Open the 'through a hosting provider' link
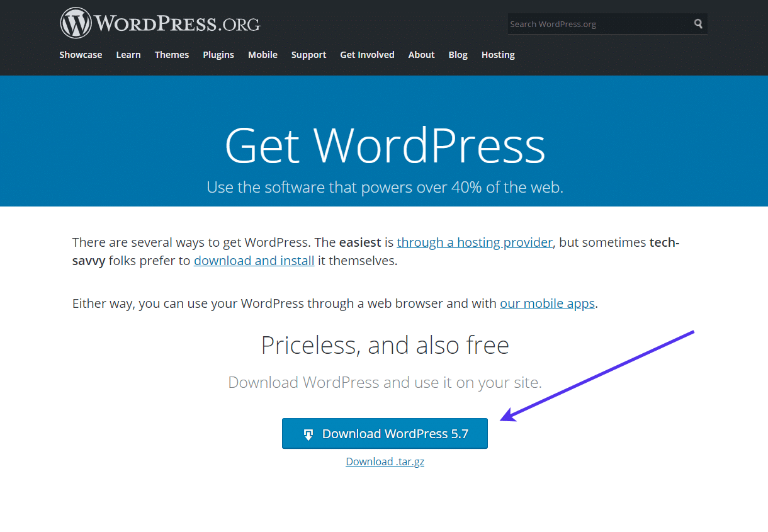 [475, 242]
